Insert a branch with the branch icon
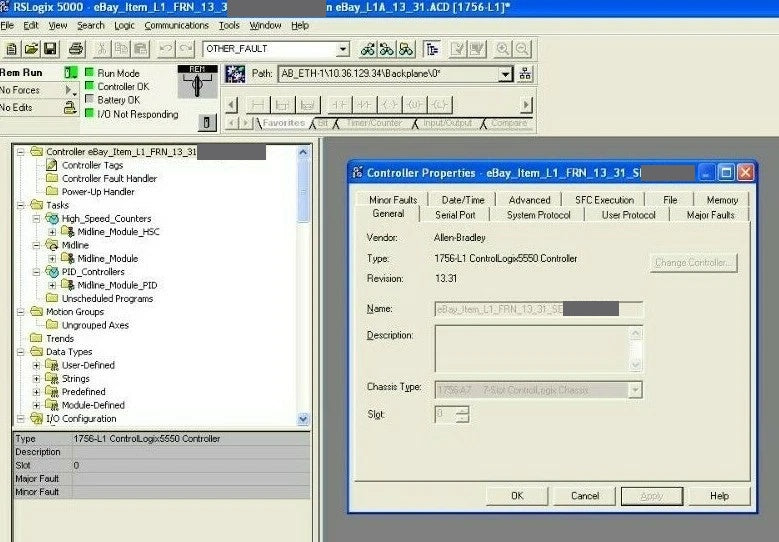779x542 pixels. (x=282, y=105)
